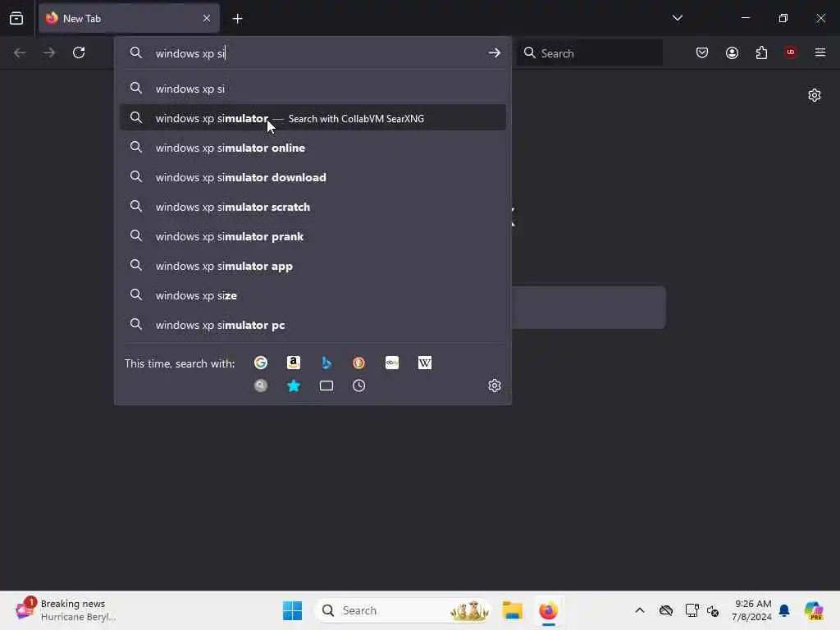Screen dimensions: 840x630
Task: Search this time with Google
Action: tap(261, 363)
